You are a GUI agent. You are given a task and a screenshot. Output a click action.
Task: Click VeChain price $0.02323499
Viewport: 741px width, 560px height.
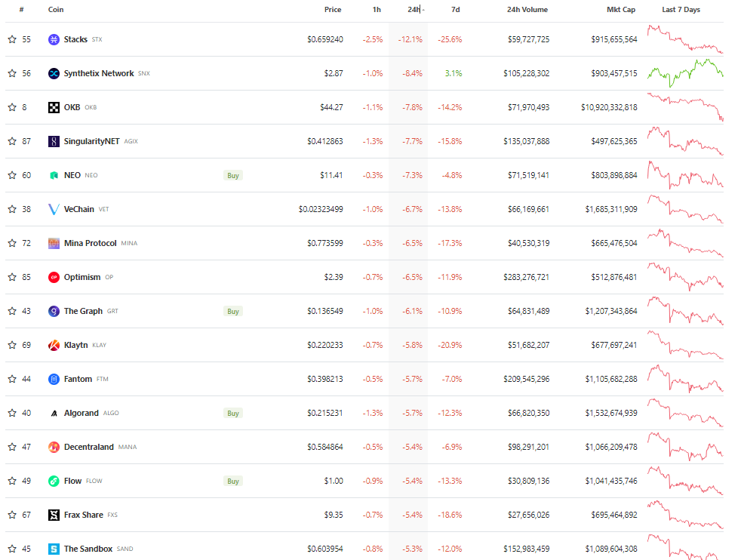pyautogui.click(x=321, y=209)
